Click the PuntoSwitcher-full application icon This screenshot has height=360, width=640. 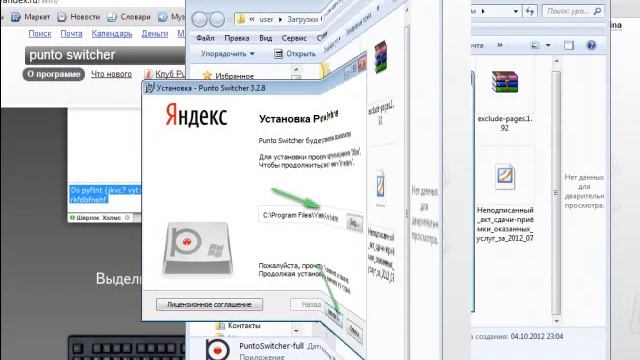[x=218, y=350]
